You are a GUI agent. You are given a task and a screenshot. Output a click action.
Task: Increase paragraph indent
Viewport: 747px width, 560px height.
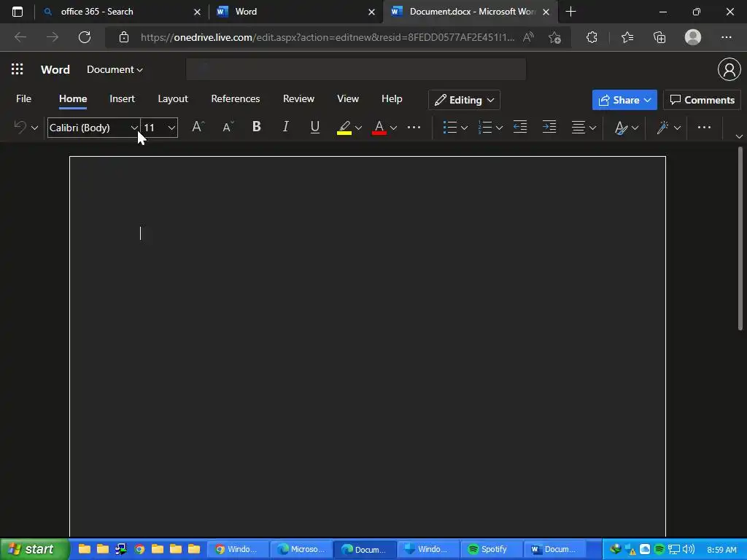549,127
